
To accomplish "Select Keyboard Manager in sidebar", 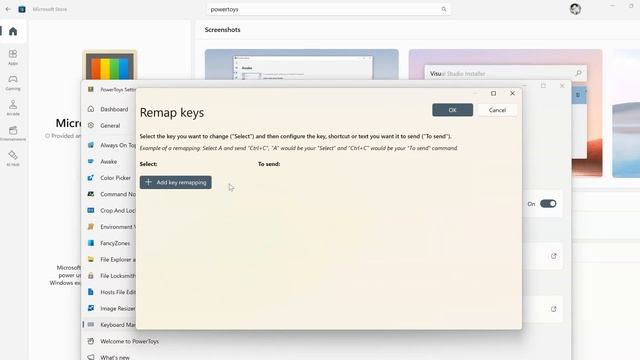I will (x=118, y=325).
